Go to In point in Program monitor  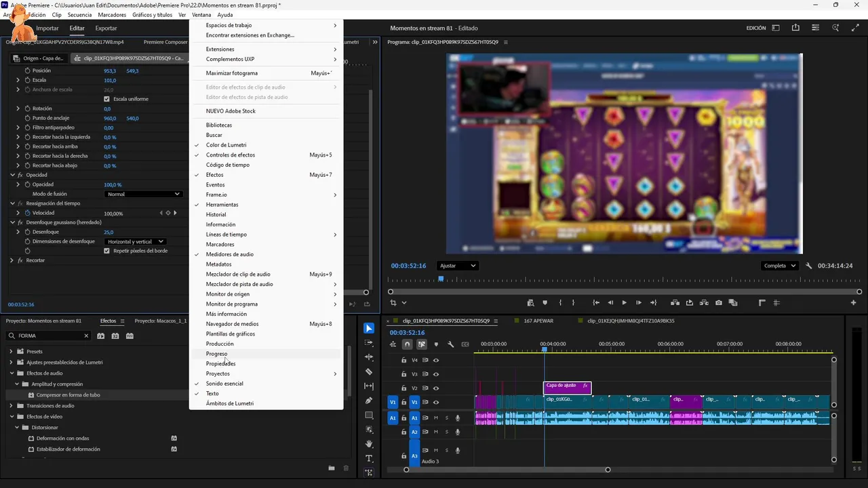(595, 303)
